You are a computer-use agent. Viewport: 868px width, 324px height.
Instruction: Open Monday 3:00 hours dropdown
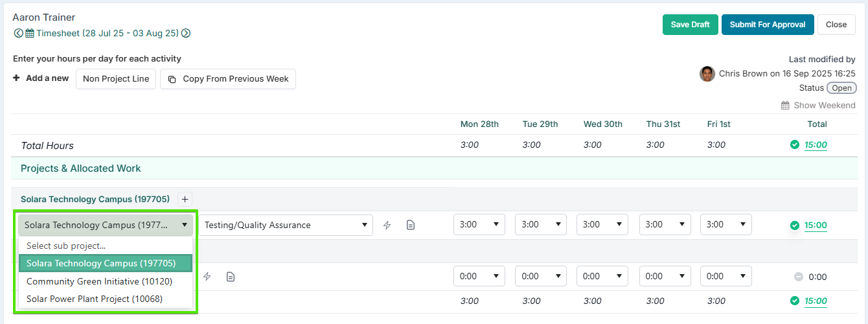coord(479,225)
